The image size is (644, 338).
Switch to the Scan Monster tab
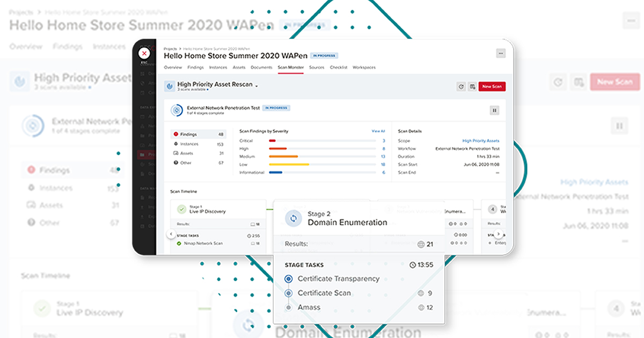291,67
